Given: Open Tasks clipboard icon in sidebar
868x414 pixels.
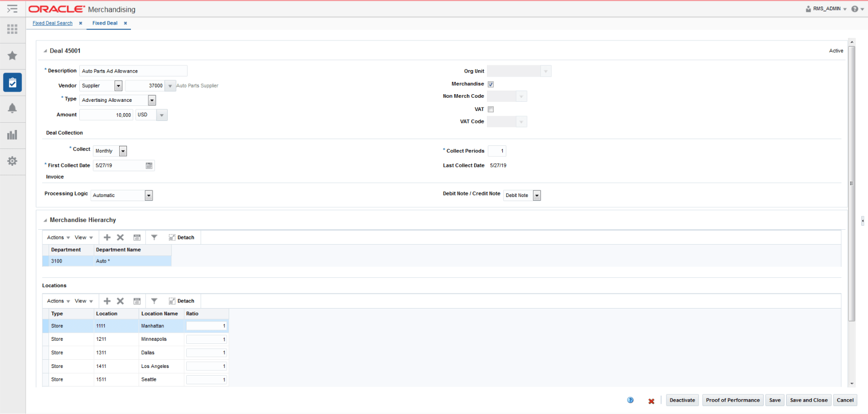Looking at the screenshot, I should coord(12,82).
